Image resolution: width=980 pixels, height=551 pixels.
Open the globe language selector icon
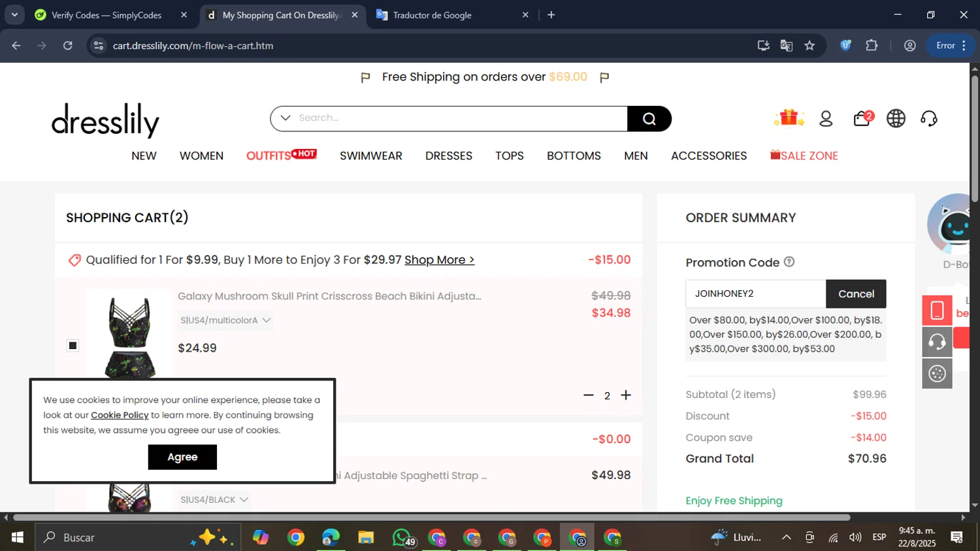pos(896,118)
